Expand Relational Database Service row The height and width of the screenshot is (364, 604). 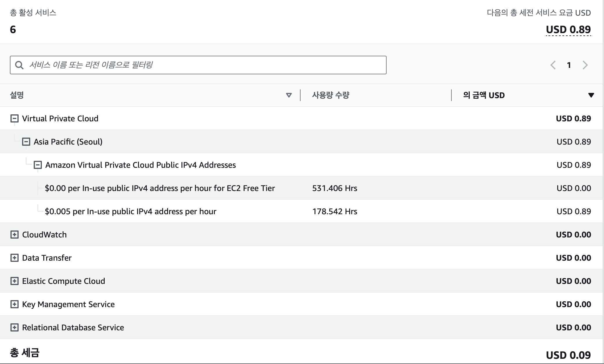[x=14, y=327]
